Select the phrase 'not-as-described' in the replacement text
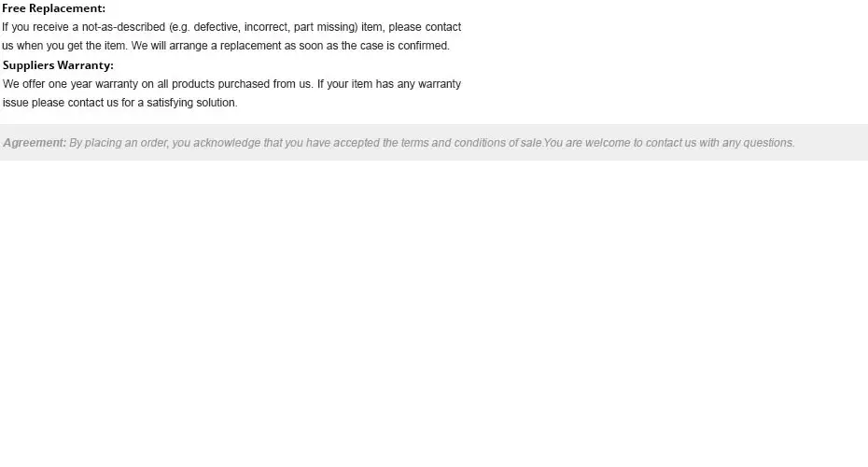The image size is (868, 467). coord(123,27)
